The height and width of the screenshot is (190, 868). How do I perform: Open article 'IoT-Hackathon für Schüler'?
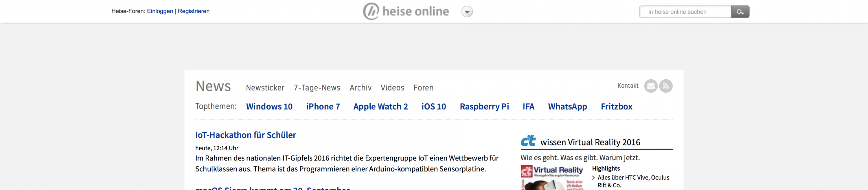245,135
